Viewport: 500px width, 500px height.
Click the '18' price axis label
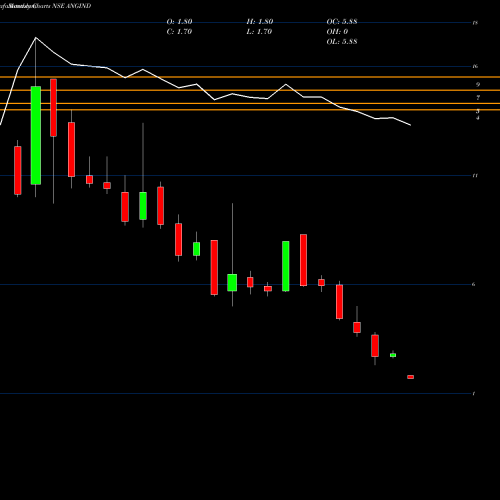pyautogui.click(x=475, y=23)
